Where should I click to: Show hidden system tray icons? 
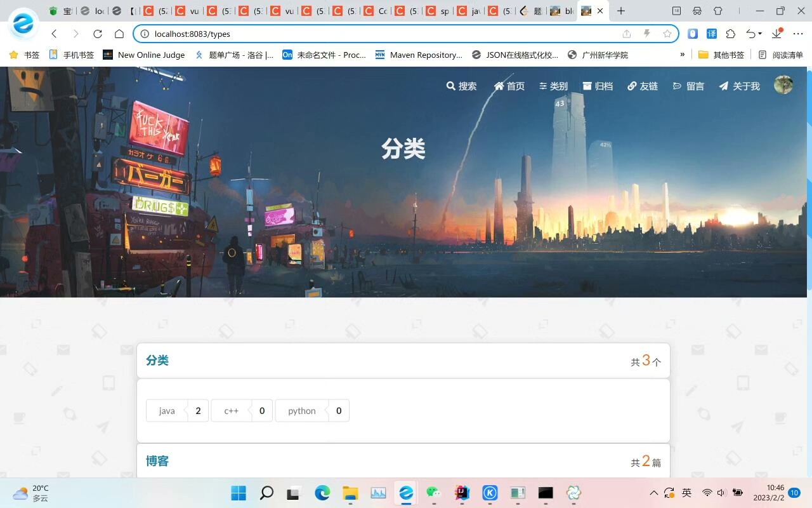[654, 493]
